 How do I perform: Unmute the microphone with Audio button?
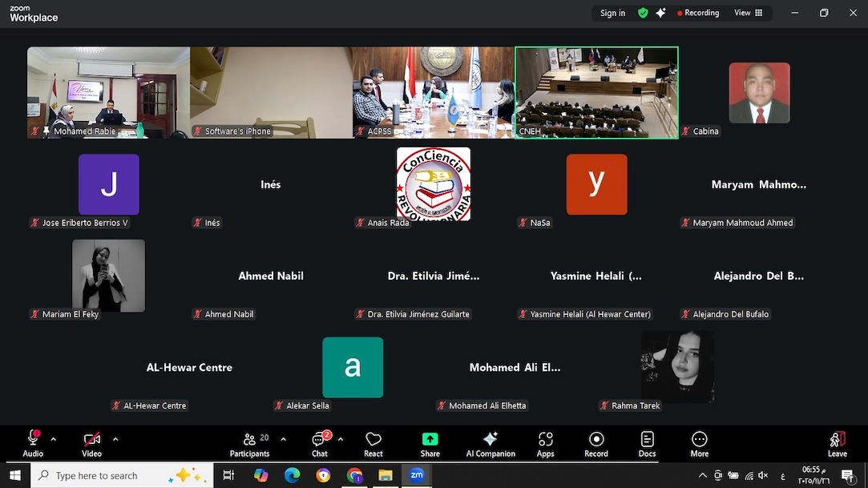[x=33, y=444]
